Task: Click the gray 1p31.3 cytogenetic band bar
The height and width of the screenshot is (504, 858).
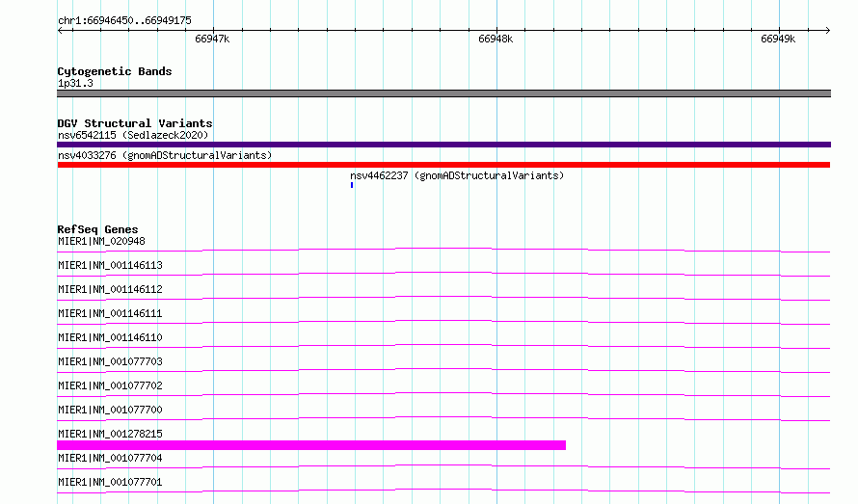Action: [x=443, y=93]
